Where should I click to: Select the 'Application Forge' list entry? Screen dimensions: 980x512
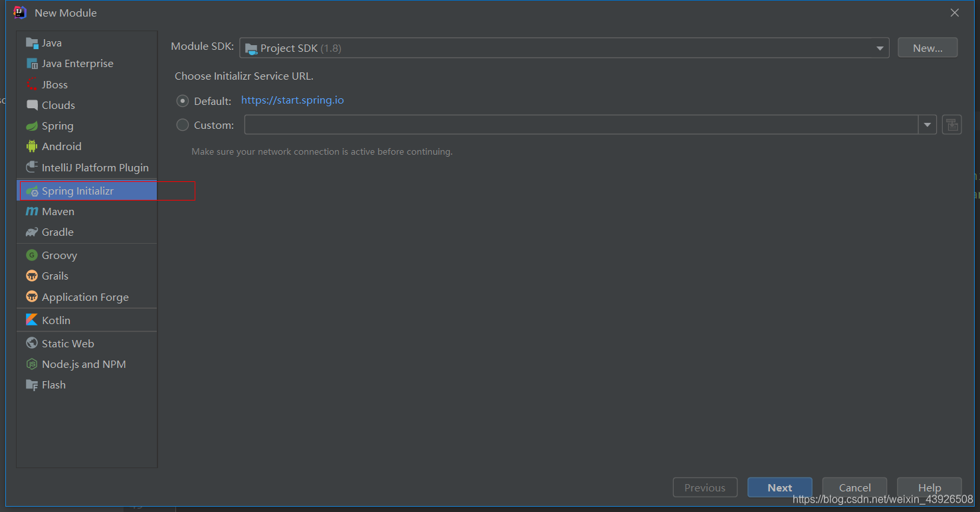[87, 297]
